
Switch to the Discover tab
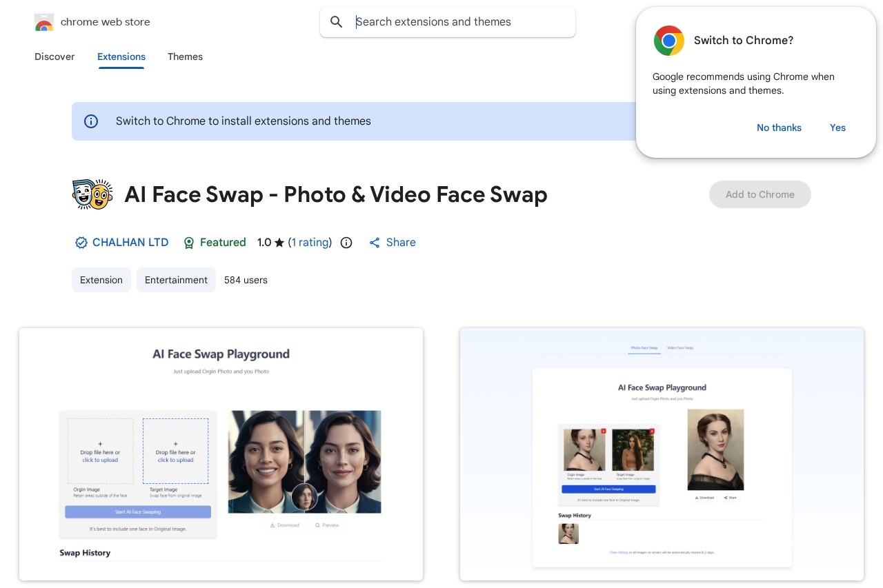pyautogui.click(x=54, y=57)
